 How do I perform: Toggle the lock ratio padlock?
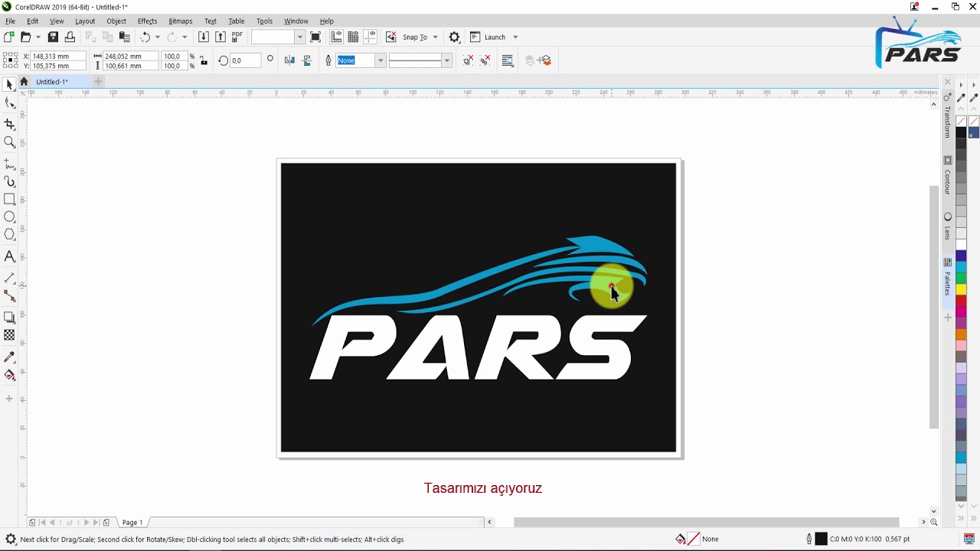pyautogui.click(x=203, y=60)
